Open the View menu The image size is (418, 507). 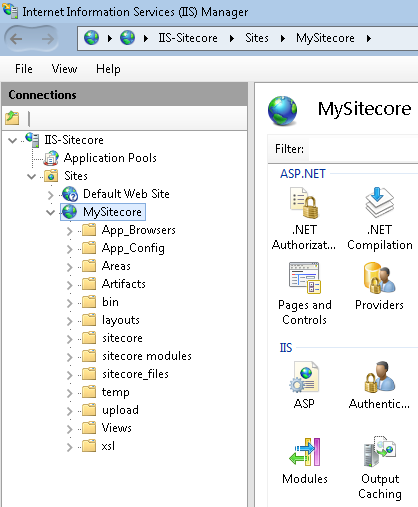point(64,69)
